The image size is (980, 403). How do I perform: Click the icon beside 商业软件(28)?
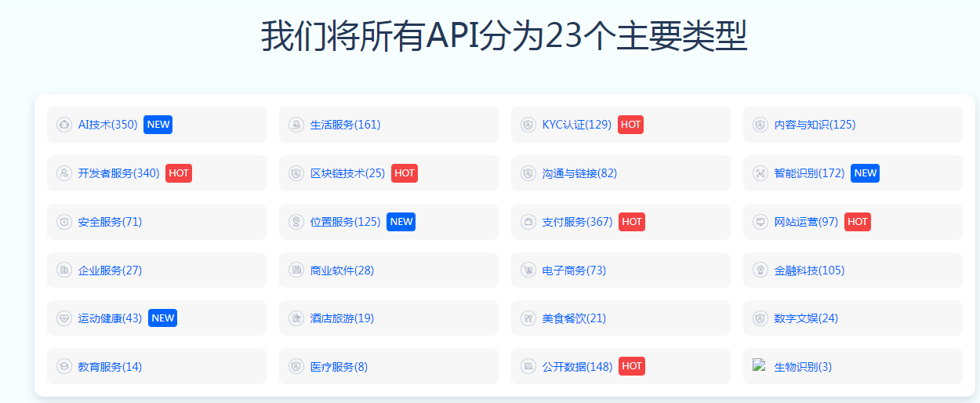coord(296,270)
